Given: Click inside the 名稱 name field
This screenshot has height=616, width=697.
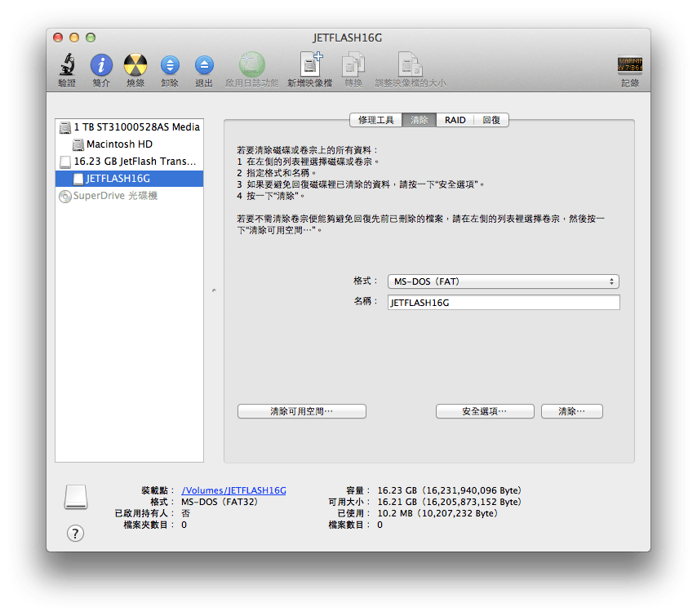Looking at the screenshot, I should coord(503,302).
